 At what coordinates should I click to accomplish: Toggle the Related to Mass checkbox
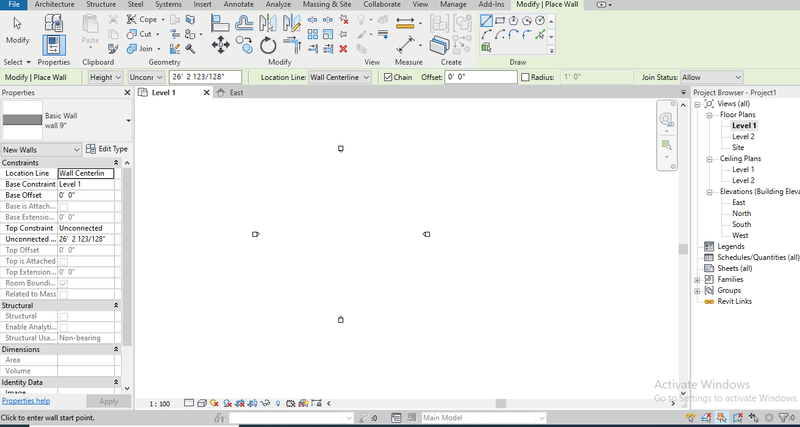tap(64, 294)
